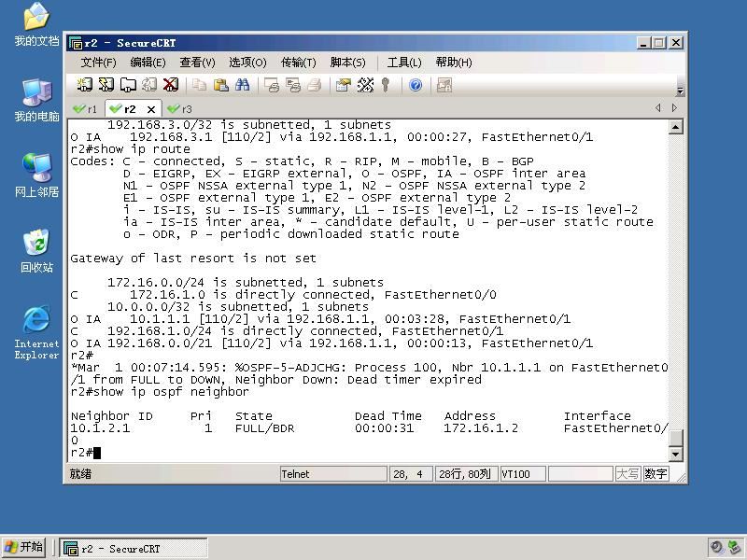Click '28行, 80列' status bar cell
The width and height of the screenshot is (747, 560).
pos(466,474)
